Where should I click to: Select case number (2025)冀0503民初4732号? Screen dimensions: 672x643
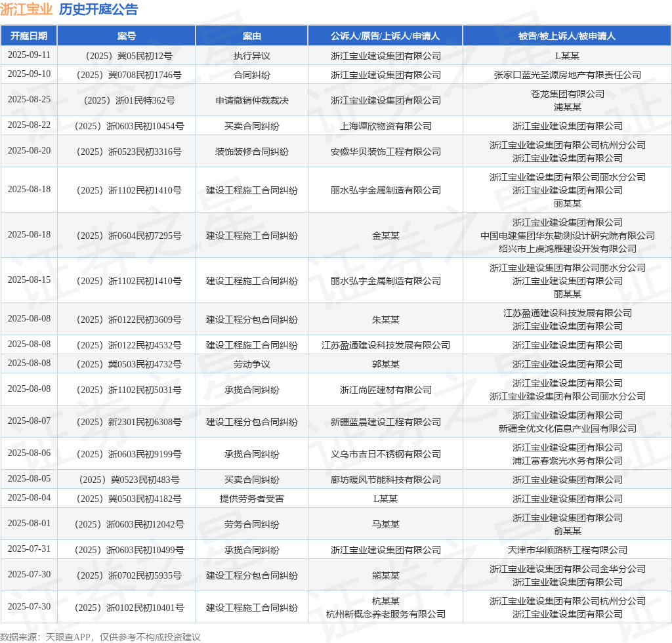[129, 364]
